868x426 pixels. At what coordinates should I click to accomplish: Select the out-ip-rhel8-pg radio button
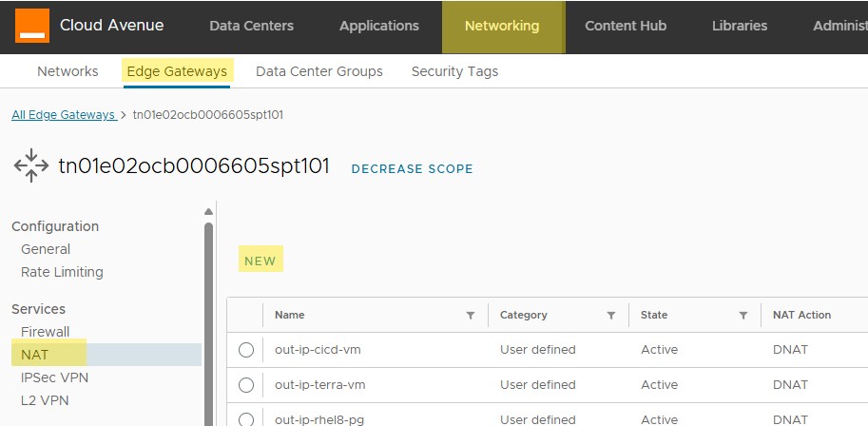tap(246, 419)
